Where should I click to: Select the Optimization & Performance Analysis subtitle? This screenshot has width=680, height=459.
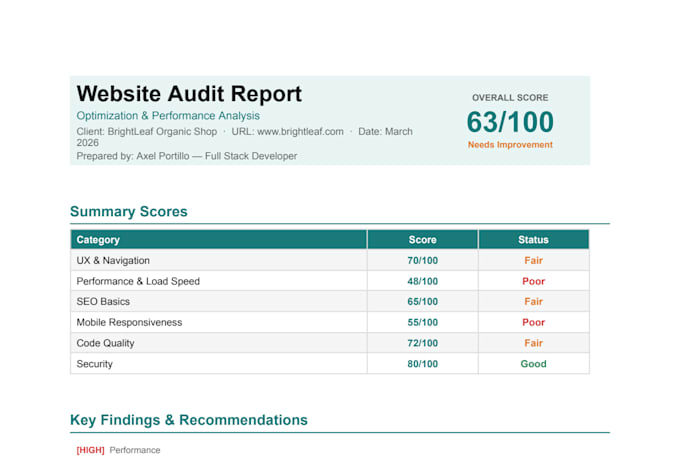point(168,116)
